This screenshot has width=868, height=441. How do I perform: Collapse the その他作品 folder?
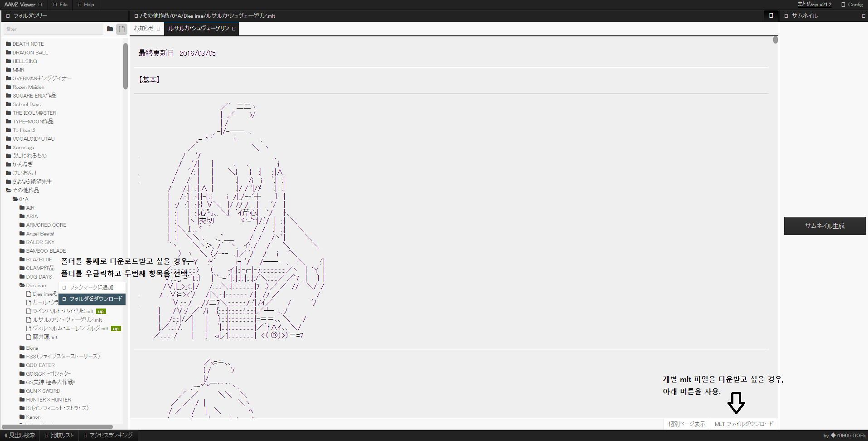click(25, 191)
